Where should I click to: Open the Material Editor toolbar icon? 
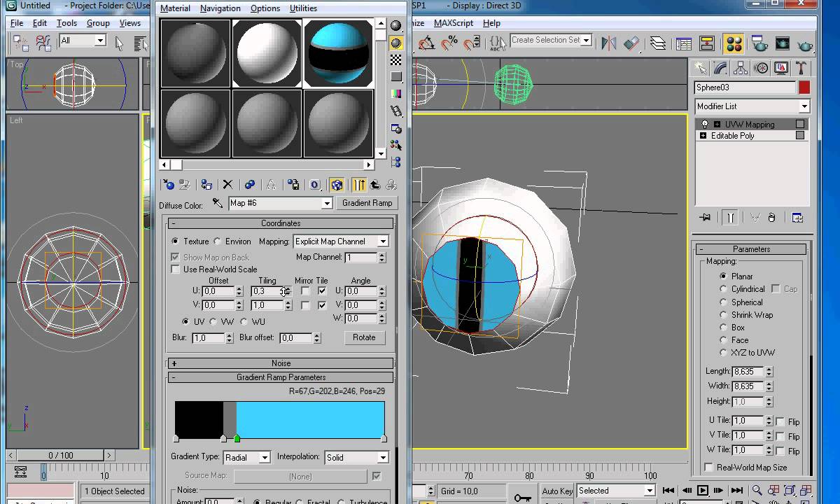click(x=734, y=43)
